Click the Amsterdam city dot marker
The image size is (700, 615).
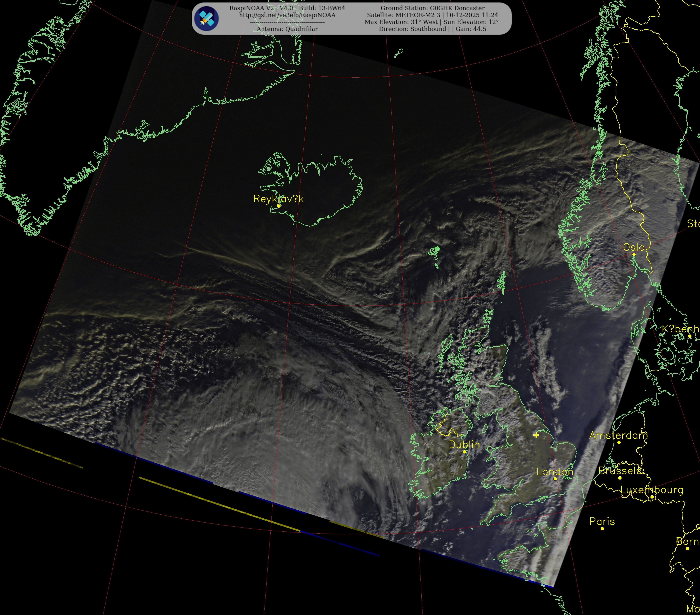619,442
